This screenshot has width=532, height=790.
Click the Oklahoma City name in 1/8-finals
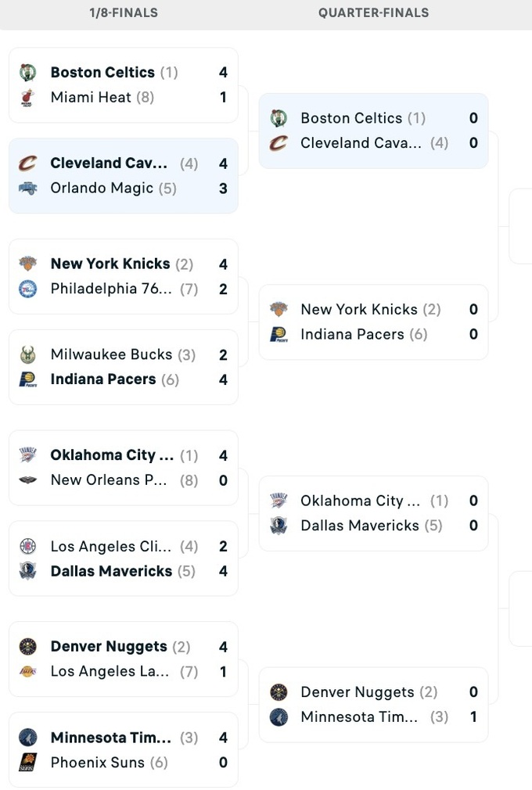(112, 455)
